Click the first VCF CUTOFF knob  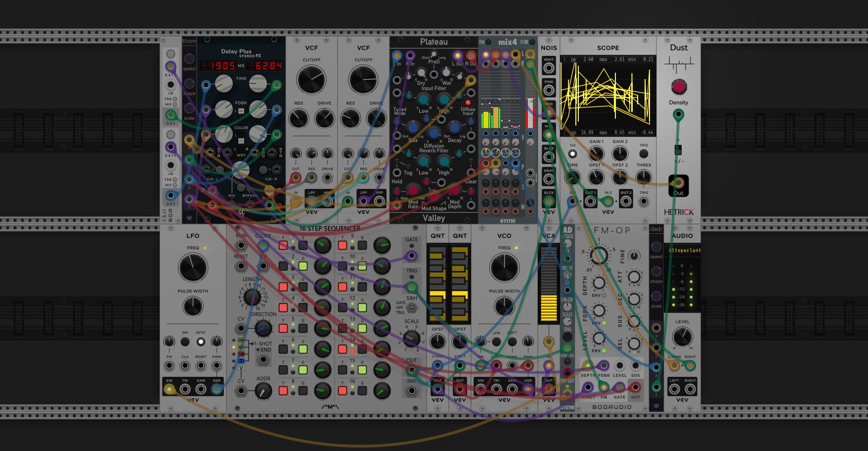pyautogui.click(x=311, y=80)
